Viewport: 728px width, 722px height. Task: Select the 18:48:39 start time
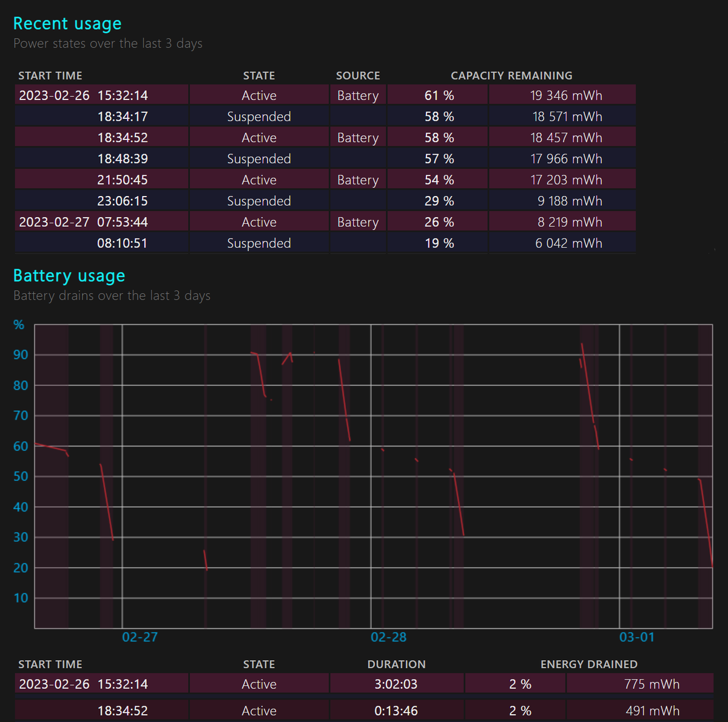click(x=123, y=159)
